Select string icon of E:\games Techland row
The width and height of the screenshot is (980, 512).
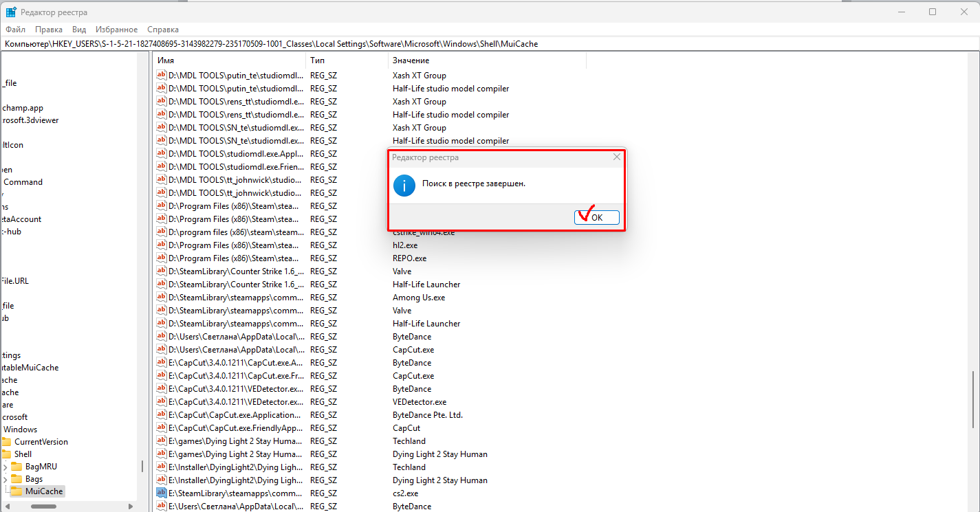point(162,441)
